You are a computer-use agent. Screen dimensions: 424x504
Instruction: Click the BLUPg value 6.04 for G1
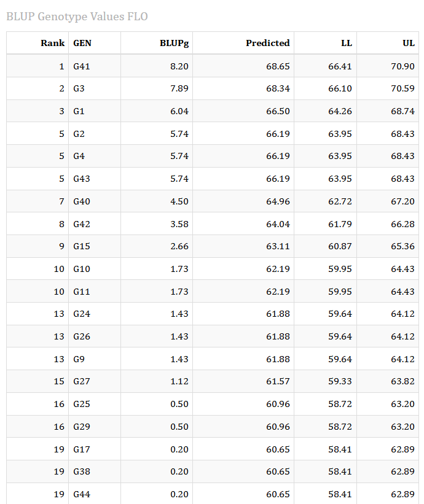(179, 111)
